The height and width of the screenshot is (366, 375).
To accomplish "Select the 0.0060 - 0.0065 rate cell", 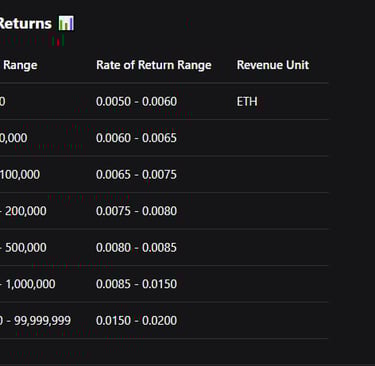I will point(136,138).
